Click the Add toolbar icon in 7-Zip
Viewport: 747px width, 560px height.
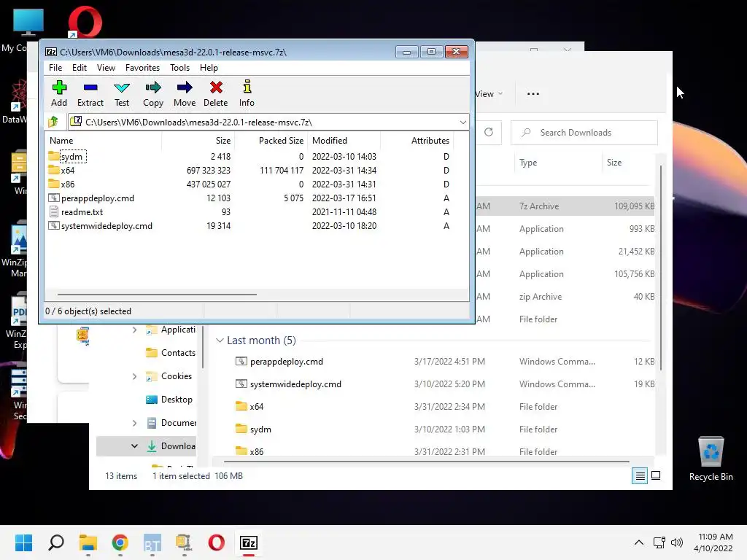click(x=59, y=94)
